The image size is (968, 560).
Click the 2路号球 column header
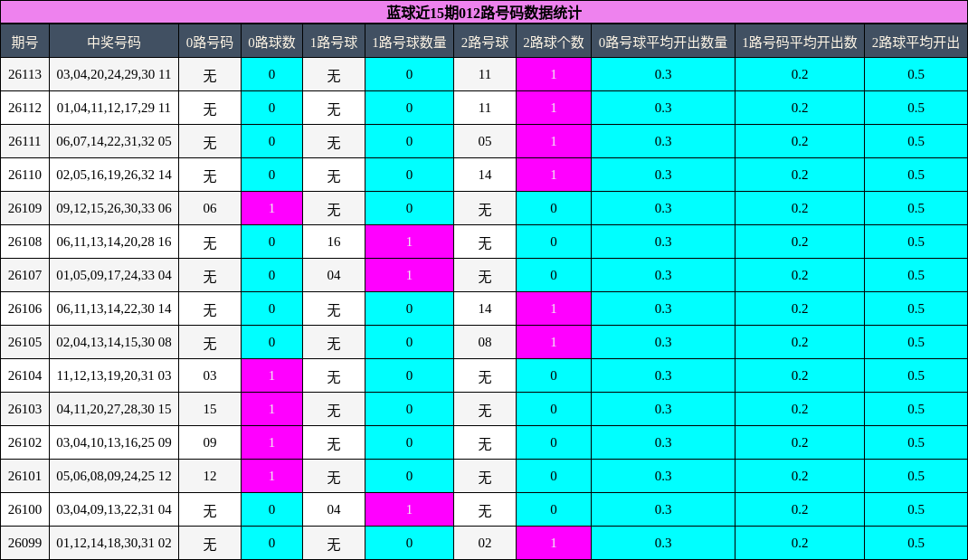point(485,42)
